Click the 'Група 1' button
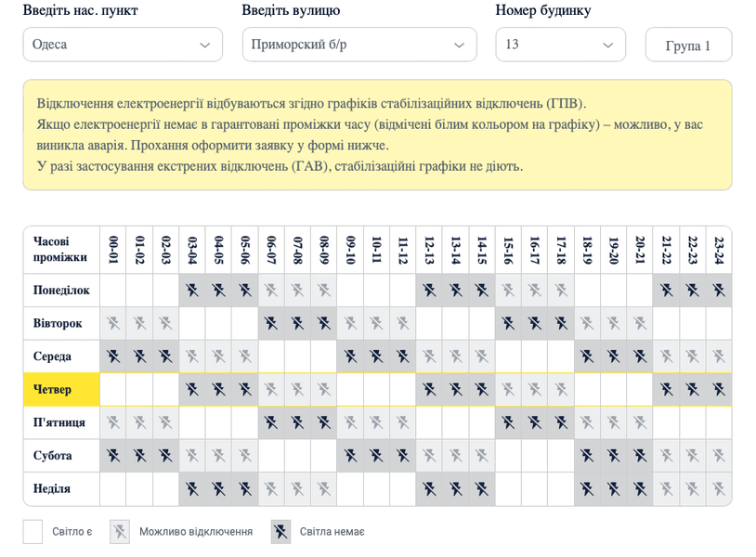 (x=688, y=44)
